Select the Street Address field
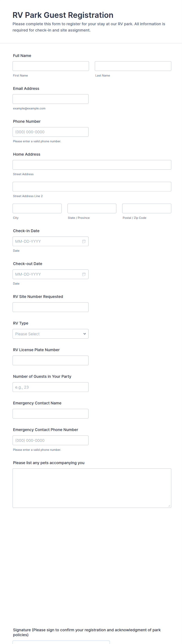The image size is (182, 644). click(92, 165)
